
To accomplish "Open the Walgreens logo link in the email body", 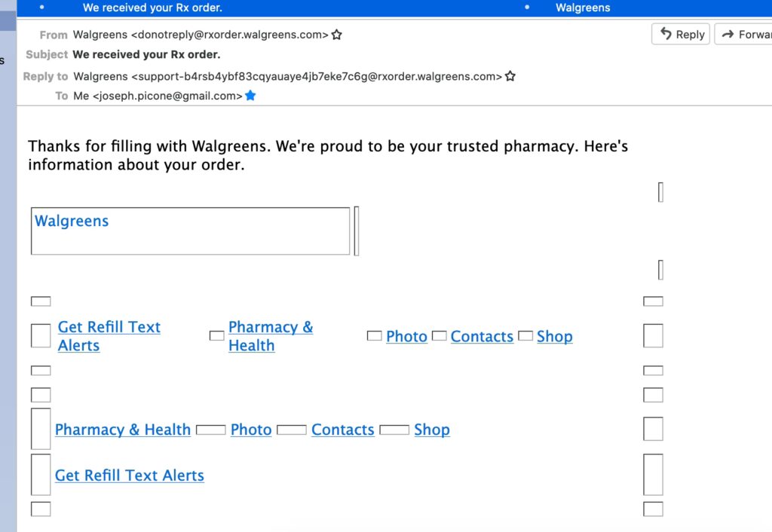I will [x=72, y=221].
